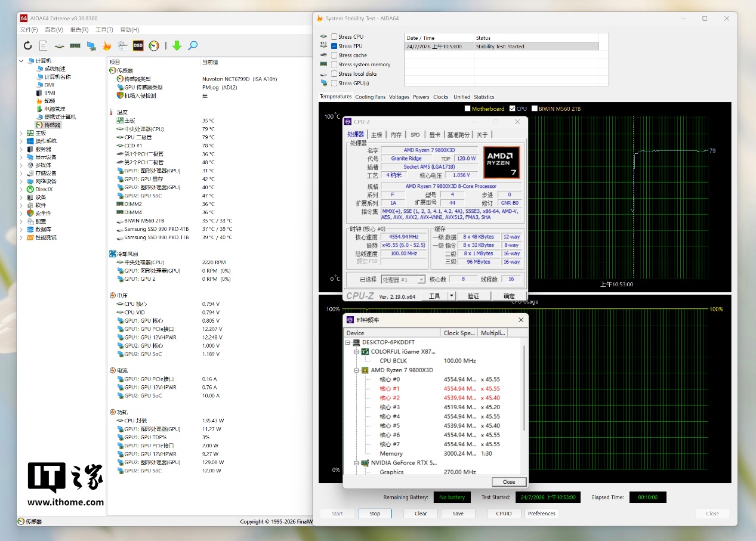Image resolution: width=756 pixels, height=541 pixels.
Task: Enable the Stress CPU checkbox
Action: pos(334,36)
